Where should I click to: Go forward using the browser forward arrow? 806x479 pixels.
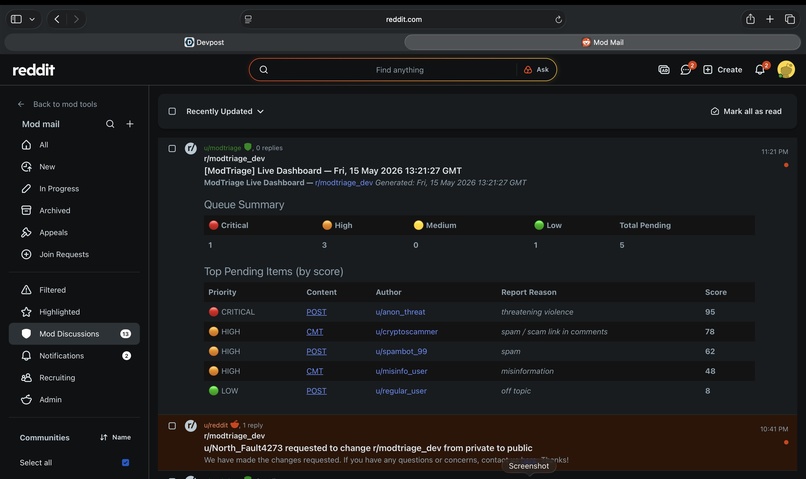[x=76, y=19]
